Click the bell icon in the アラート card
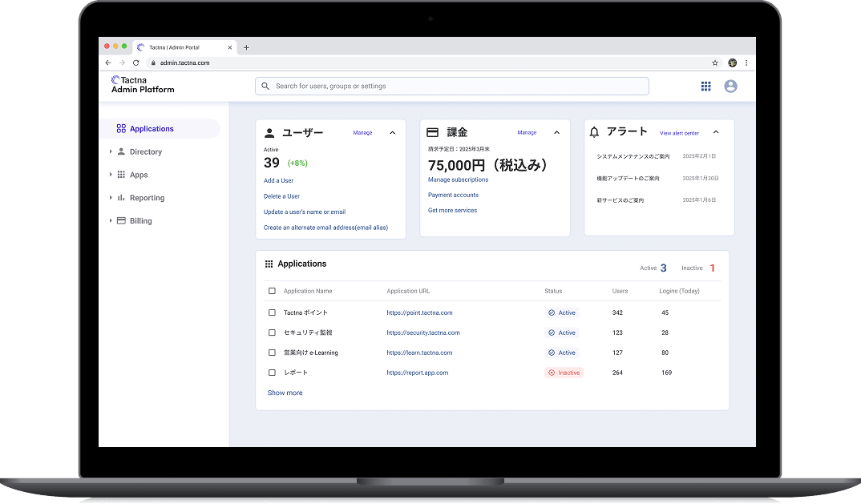Viewport: 861px width, 504px height. (594, 131)
